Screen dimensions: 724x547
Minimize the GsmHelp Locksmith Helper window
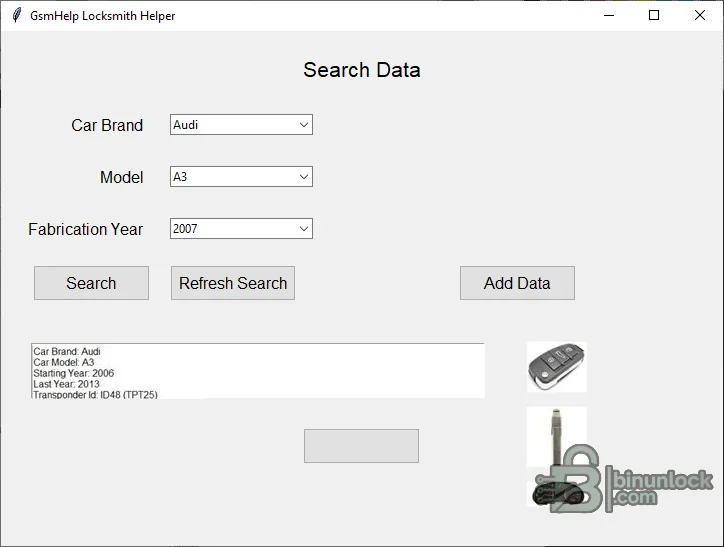609,15
